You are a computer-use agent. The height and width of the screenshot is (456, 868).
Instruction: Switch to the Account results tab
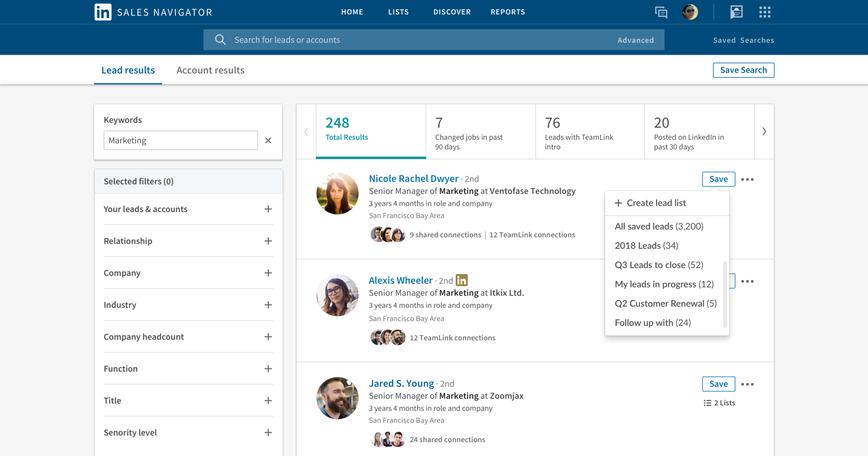tap(210, 70)
